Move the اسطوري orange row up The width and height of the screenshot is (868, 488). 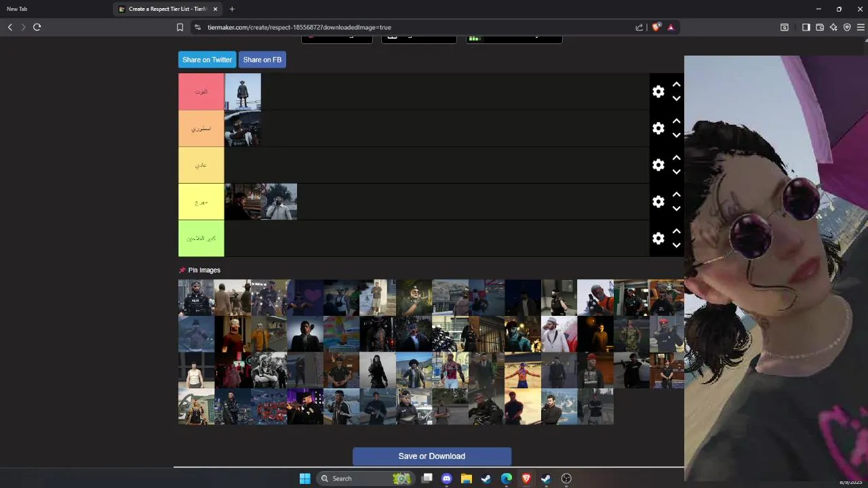pos(676,121)
